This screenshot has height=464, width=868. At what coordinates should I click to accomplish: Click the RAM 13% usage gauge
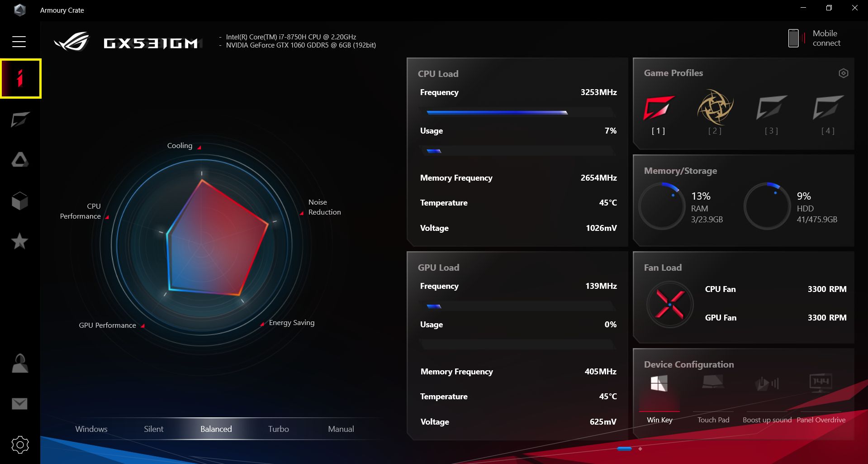(661, 206)
